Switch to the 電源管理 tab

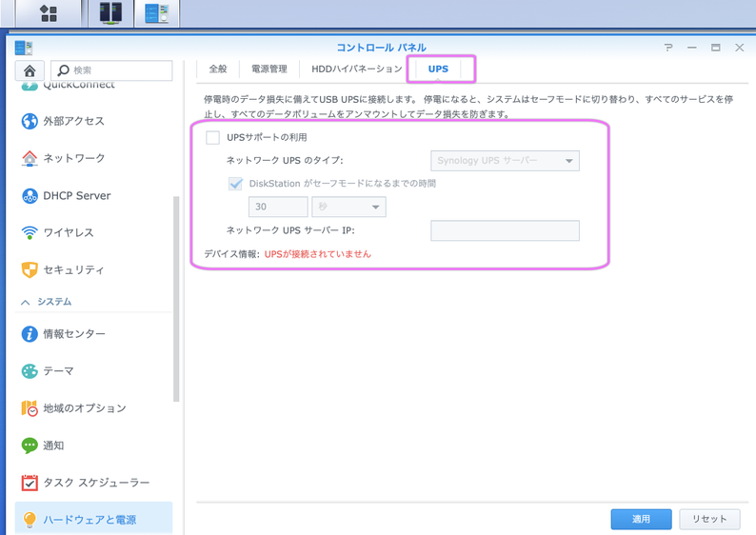[269, 69]
